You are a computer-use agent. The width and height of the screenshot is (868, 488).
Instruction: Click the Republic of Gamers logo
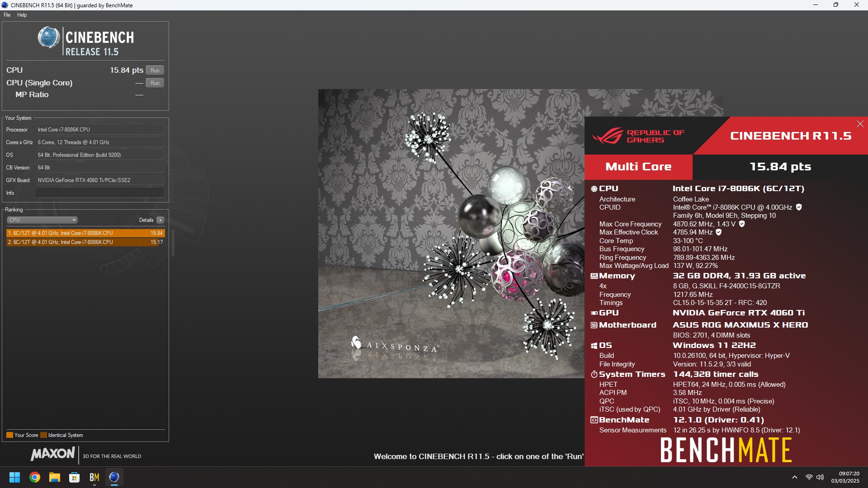pos(638,136)
